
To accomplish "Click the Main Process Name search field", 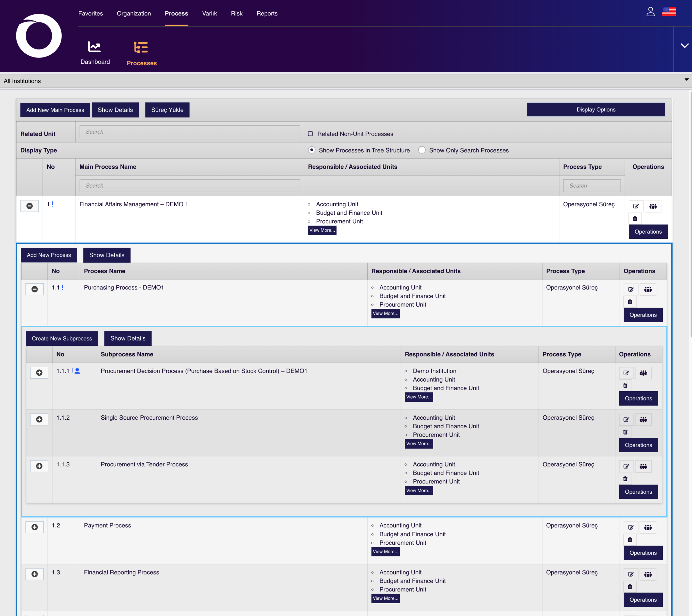I will pyautogui.click(x=190, y=186).
